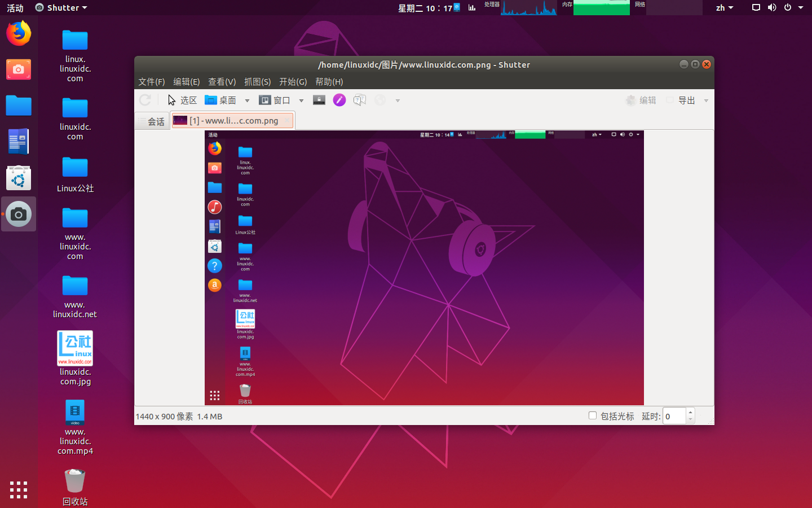Click the 延时 delay value field

(x=674, y=416)
